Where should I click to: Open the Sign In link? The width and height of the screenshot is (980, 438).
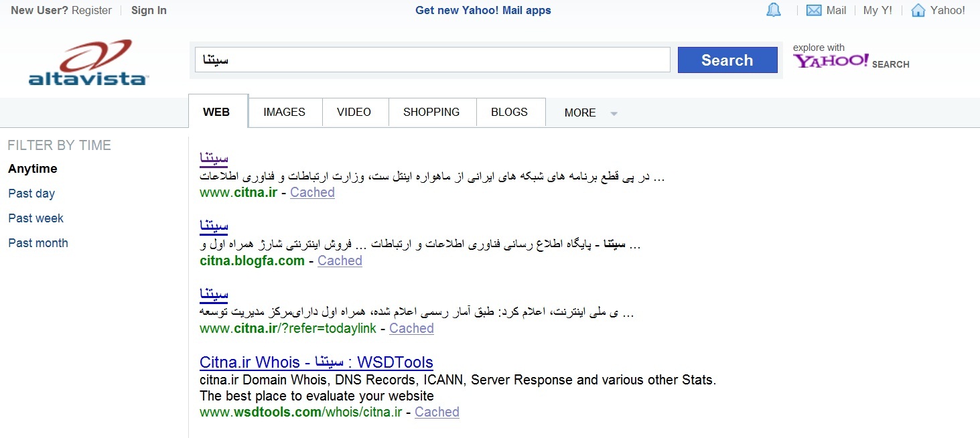point(149,11)
